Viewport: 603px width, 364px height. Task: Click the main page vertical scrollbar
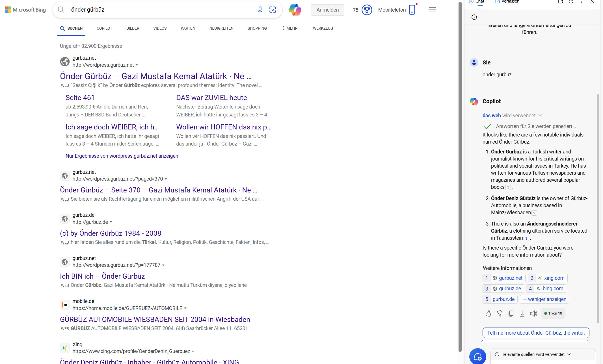tap(460, 177)
